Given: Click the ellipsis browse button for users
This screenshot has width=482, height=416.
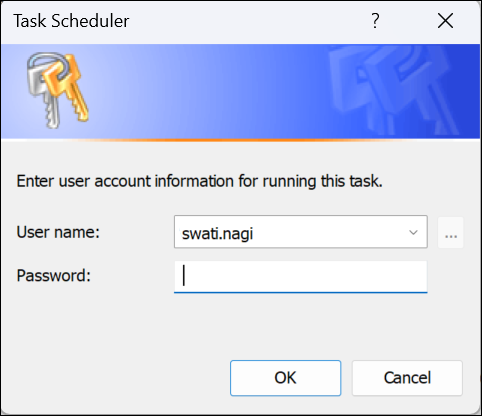Looking at the screenshot, I should pyautogui.click(x=451, y=232).
